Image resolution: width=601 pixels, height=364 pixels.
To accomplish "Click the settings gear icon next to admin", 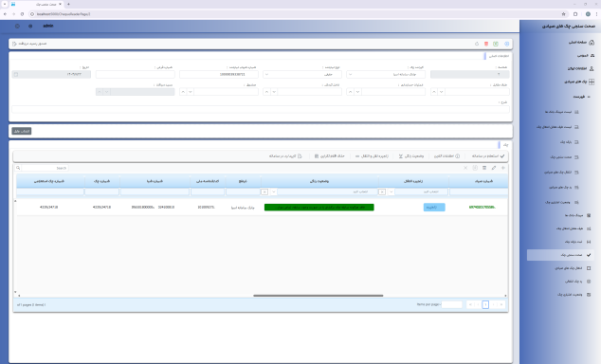I will pos(30,26).
